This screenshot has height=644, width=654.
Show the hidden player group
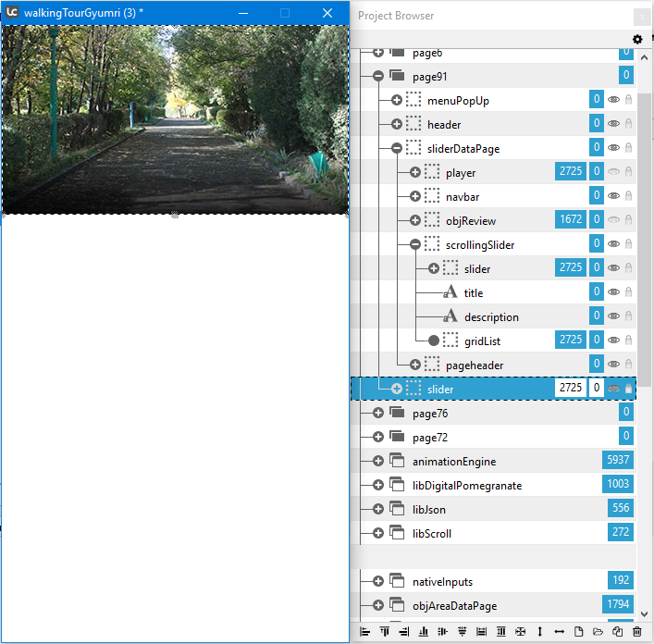(x=612, y=172)
